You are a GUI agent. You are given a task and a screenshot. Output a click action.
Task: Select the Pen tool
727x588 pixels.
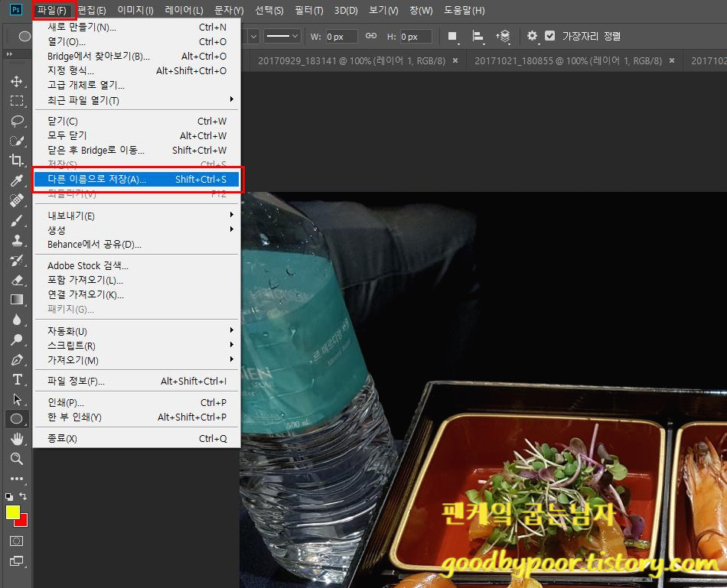[17, 359]
